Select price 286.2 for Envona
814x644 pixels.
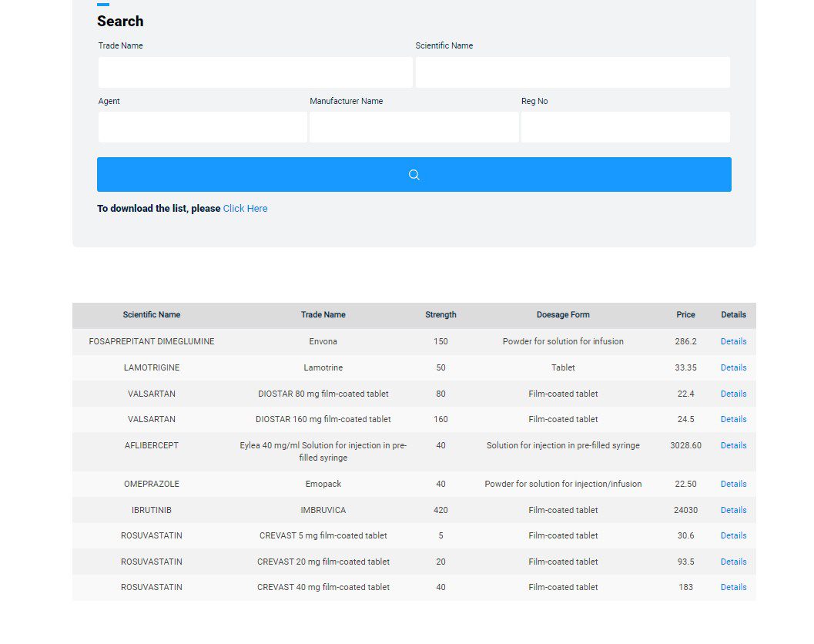pyautogui.click(x=685, y=341)
